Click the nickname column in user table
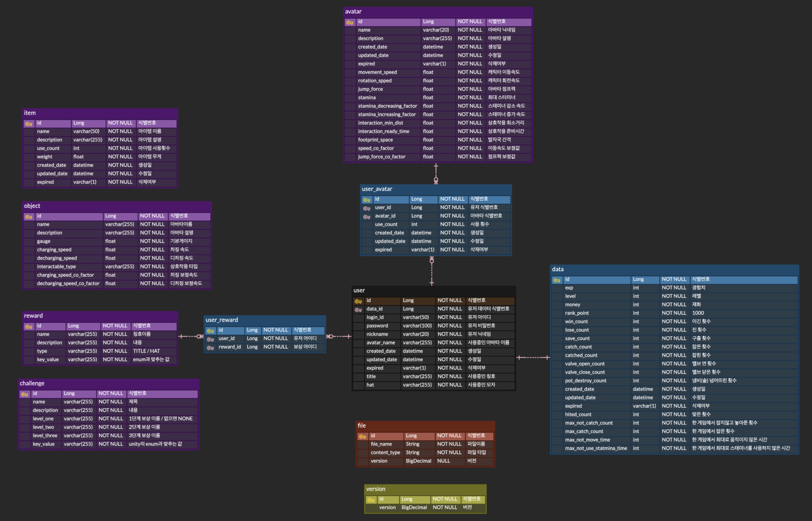Screen dimensions: 812x521 point(377,334)
